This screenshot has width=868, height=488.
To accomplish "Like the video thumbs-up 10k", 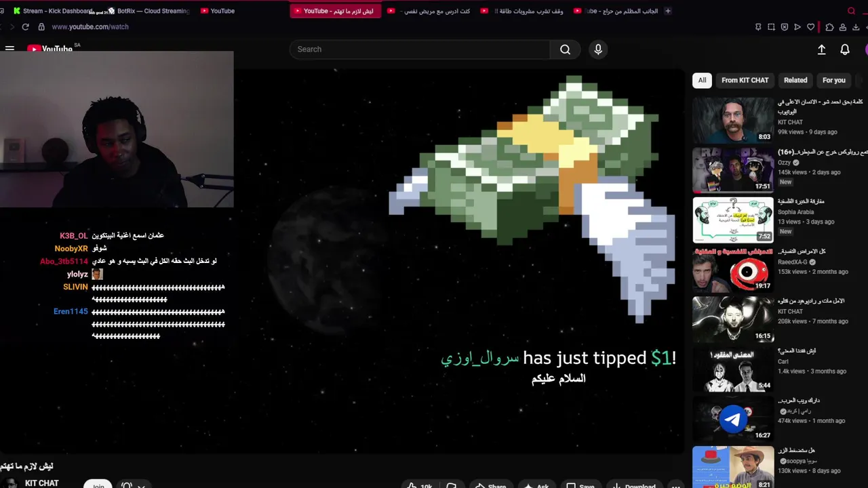I will (419, 485).
